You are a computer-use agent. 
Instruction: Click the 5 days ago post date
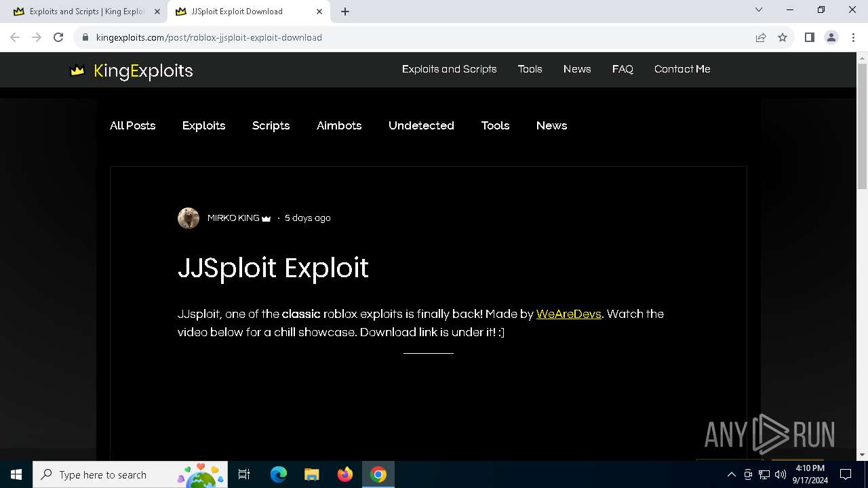click(x=308, y=218)
